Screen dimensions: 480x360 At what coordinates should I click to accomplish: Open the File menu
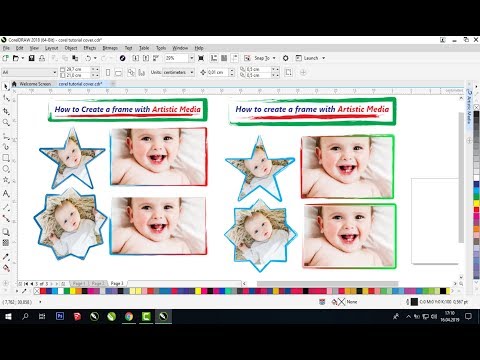click(6, 48)
